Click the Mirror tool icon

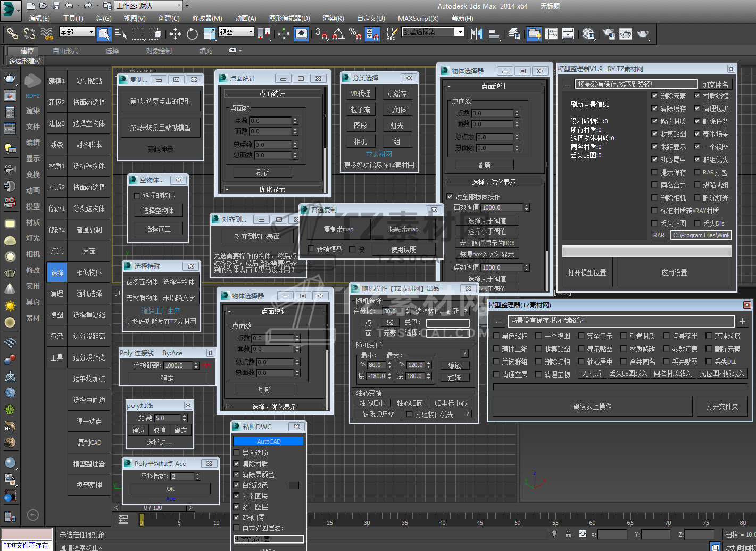click(x=477, y=34)
